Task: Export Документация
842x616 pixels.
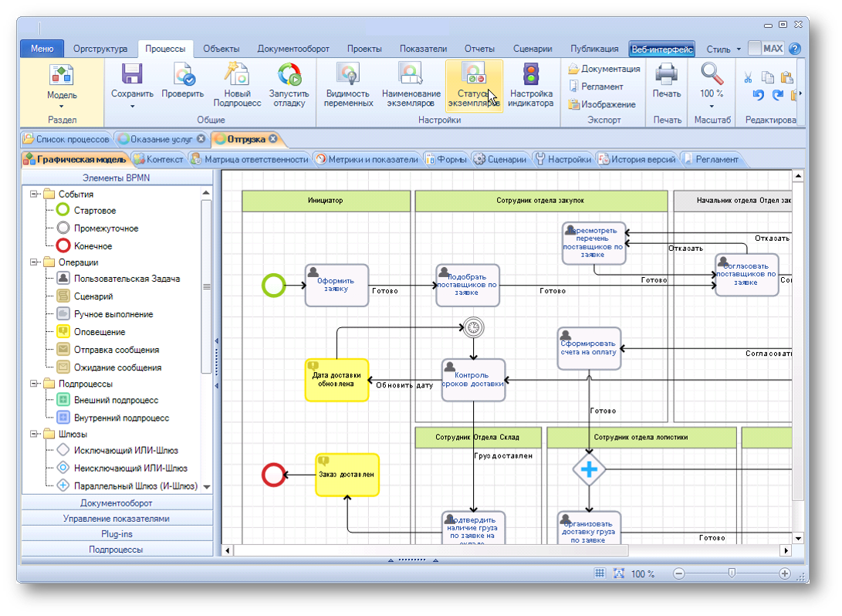Action: tap(604, 69)
